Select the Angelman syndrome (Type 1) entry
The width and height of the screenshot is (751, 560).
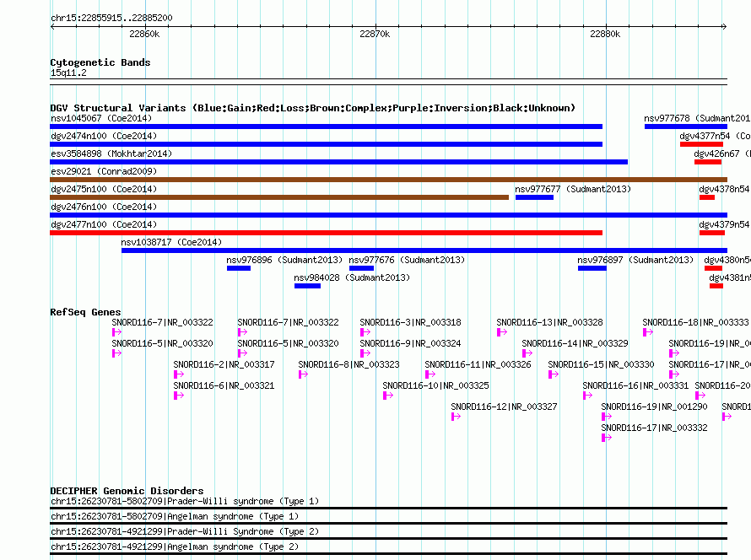(x=388, y=519)
